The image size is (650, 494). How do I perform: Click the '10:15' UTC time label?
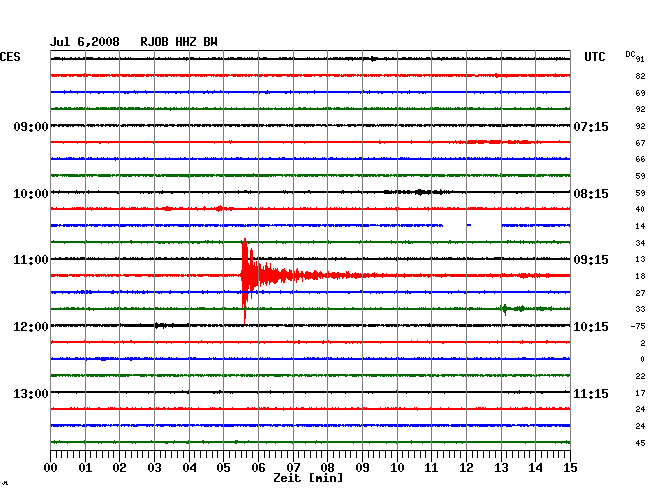tap(591, 327)
